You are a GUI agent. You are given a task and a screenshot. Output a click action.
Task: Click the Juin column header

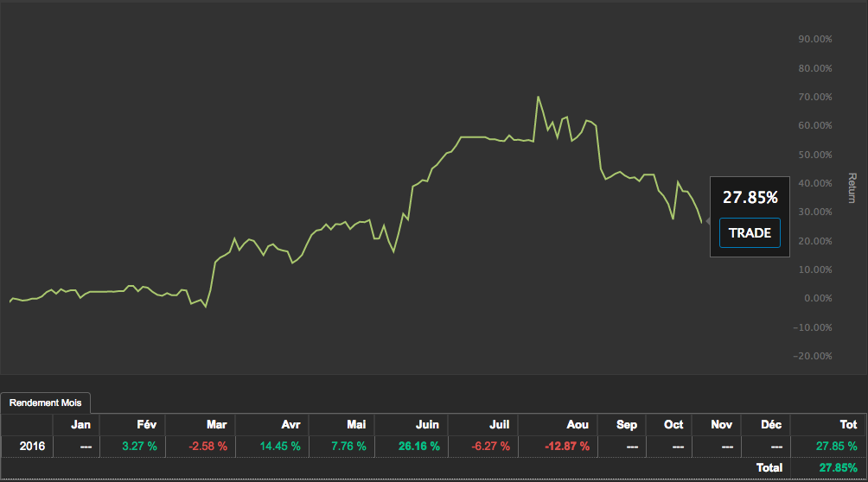(x=425, y=424)
